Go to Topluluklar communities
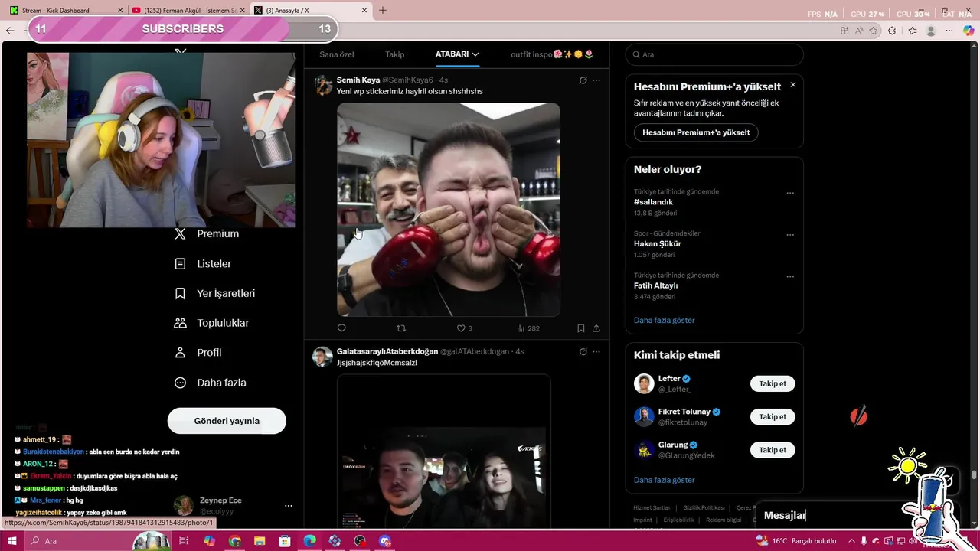The image size is (980, 551). (212, 323)
